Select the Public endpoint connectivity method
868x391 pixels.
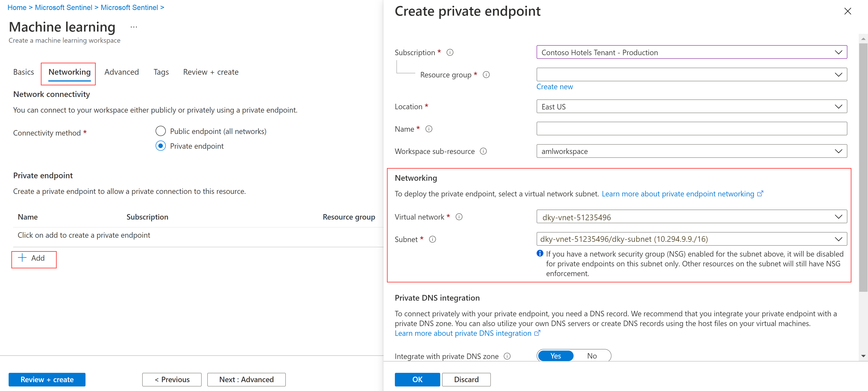pyautogui.click(x=161, y=131)
